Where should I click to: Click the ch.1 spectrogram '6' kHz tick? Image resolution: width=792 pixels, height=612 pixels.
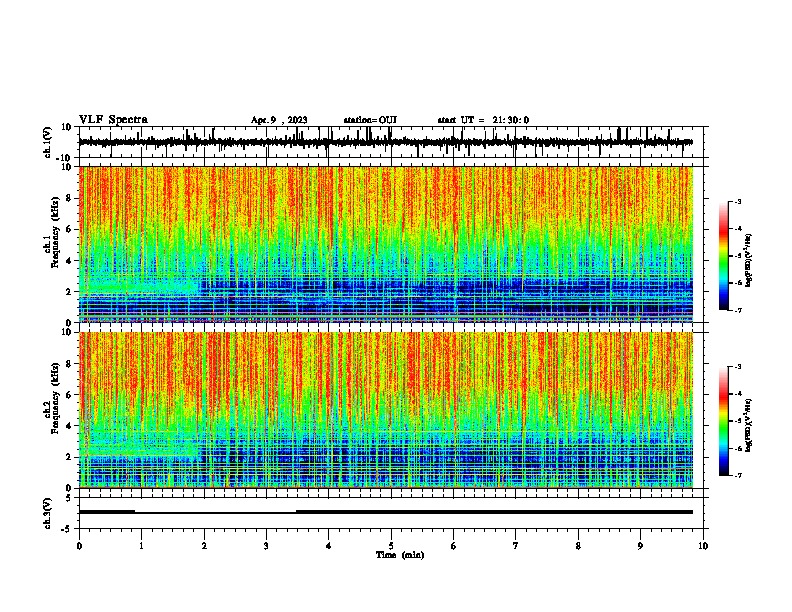[x=69, y=229]
